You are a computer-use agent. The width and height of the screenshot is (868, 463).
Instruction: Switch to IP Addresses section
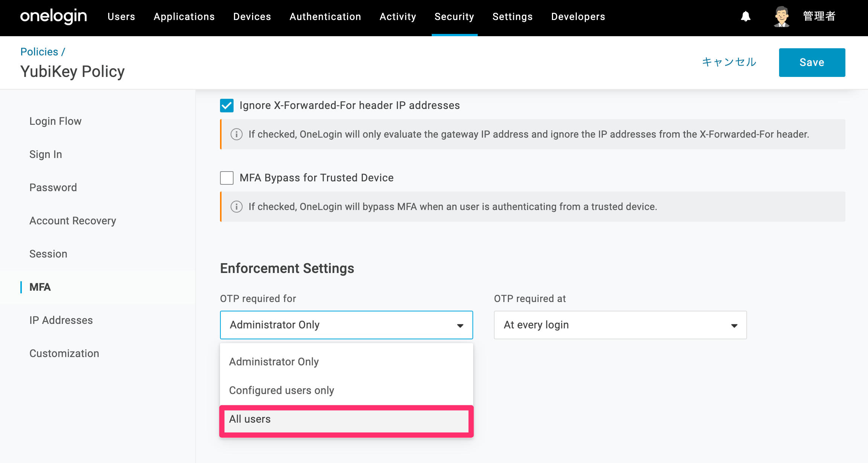coord(61,320)
